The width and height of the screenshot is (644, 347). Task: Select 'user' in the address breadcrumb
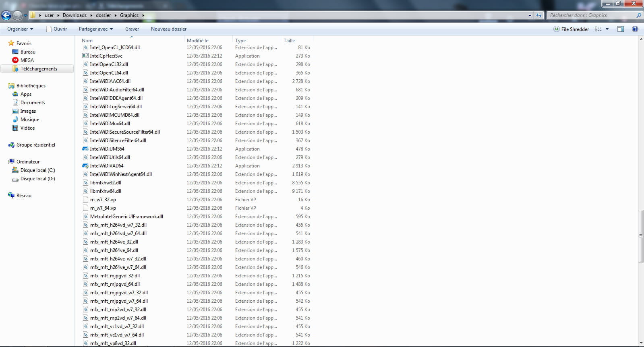(49, 15)
